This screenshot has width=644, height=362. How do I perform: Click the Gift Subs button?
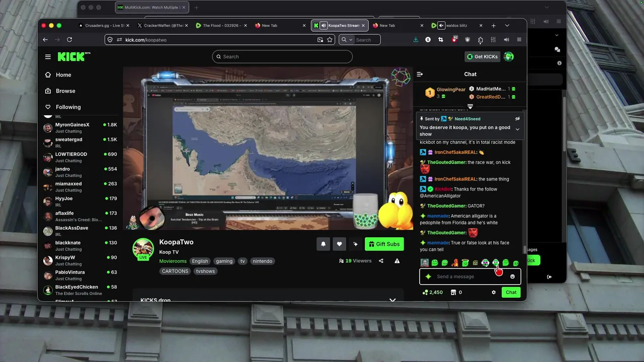tap(384, 244)
